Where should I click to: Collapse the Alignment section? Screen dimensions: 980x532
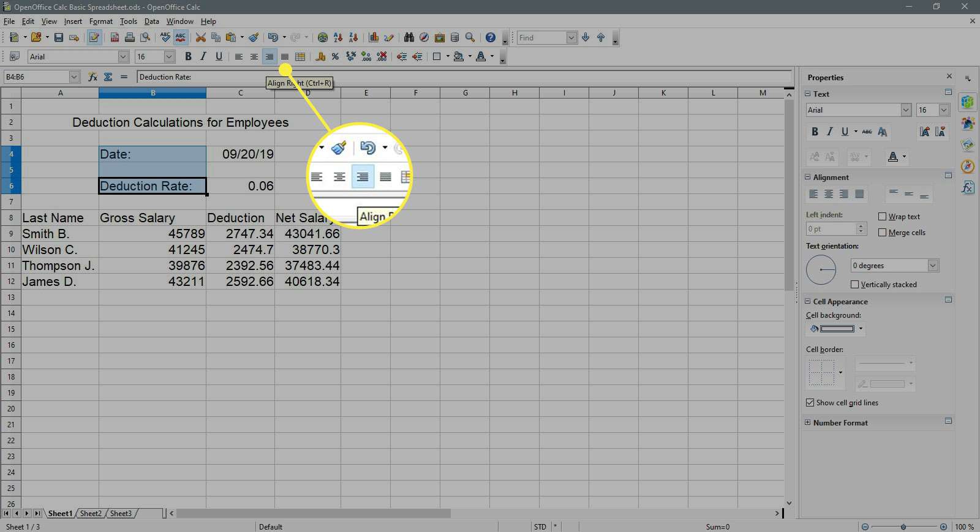[807, 177]
